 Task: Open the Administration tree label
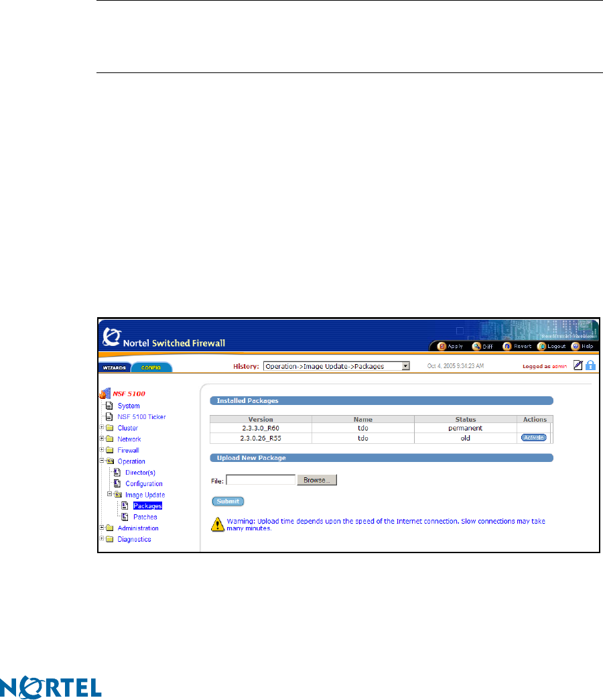[138, 528]
